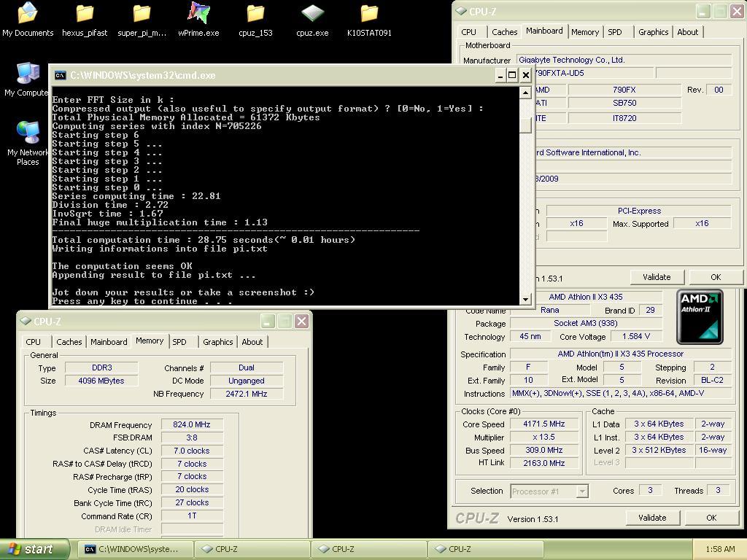The image size is (747, 560).
Task: Click the Memory Type DDR3 field
Action: [101, 367]
